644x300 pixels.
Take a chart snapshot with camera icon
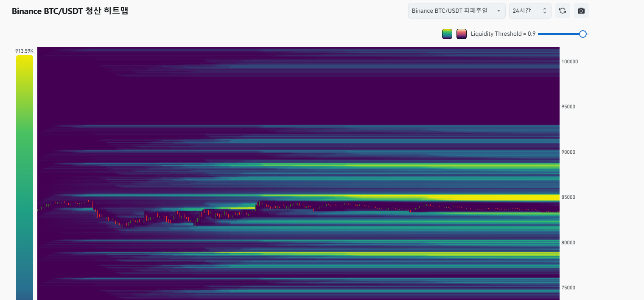(x=581, y=11)
